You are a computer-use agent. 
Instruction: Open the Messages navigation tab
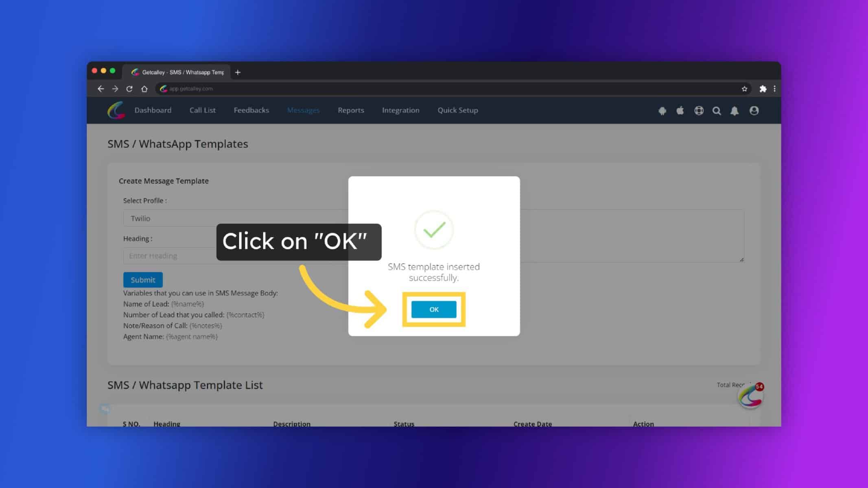click(x=303, y=110)
